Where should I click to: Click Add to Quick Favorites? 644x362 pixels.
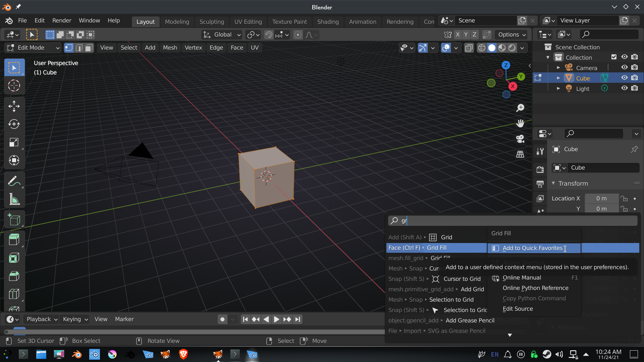coord(532,248)
